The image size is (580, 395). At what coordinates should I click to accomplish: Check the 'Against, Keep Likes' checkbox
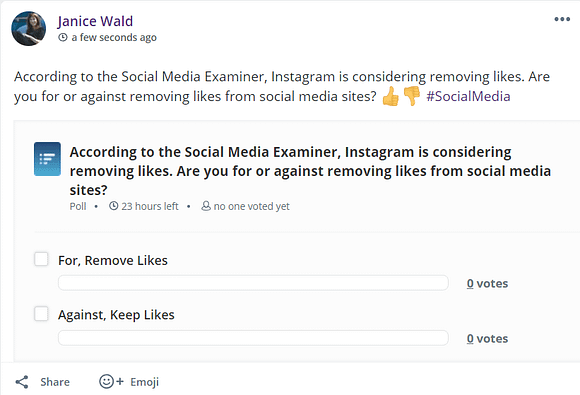[41, 314]
